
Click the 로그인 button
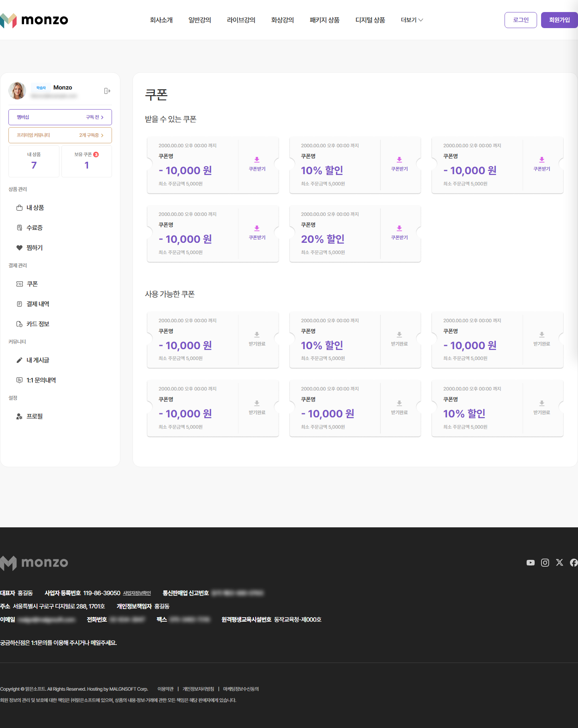(521, 20)
